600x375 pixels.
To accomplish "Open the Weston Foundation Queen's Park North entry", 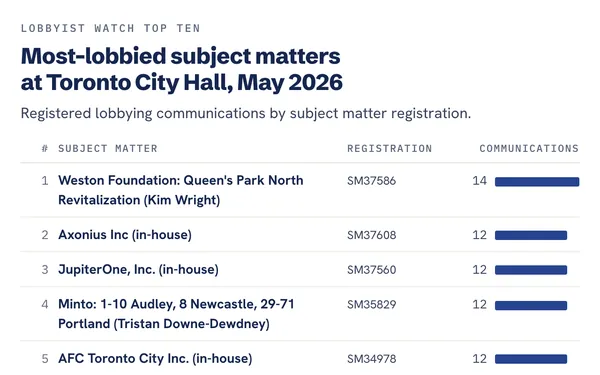I will 181,190.
